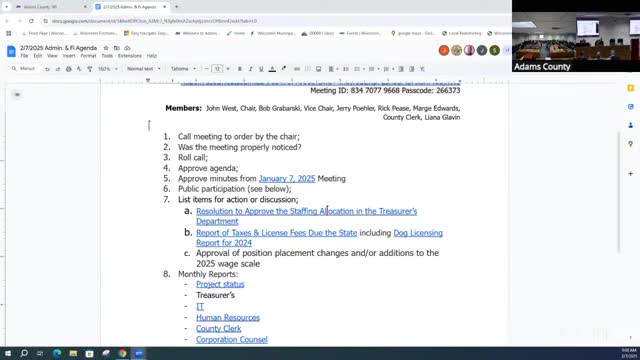Open the text color picker
Screen dimensions: 640x360
(272, 69)
